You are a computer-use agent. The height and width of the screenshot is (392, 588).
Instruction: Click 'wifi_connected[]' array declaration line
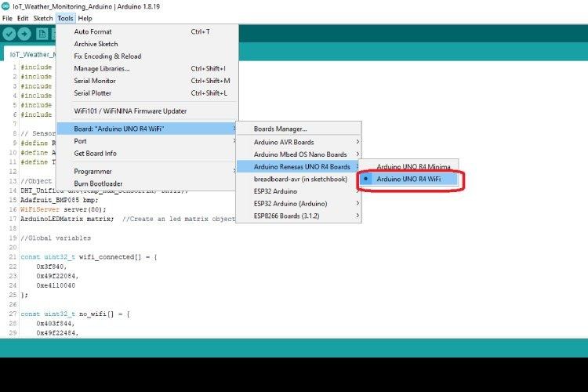pos(89,257)
